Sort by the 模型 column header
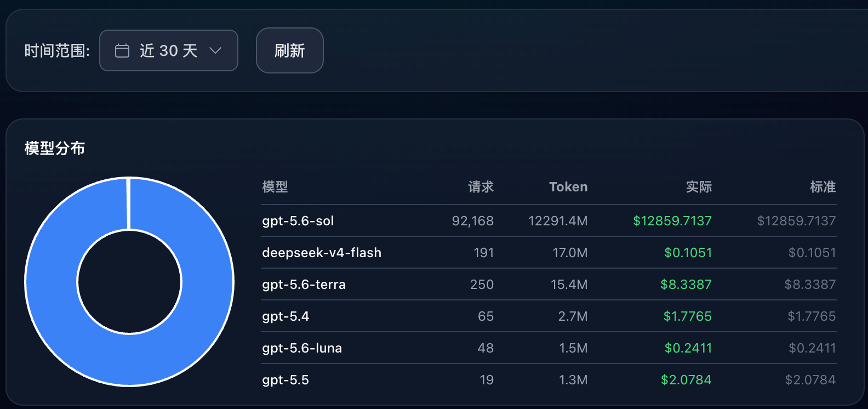Image resolution: width=868 pixels, height=409 pixels. [x=275, y=187]
